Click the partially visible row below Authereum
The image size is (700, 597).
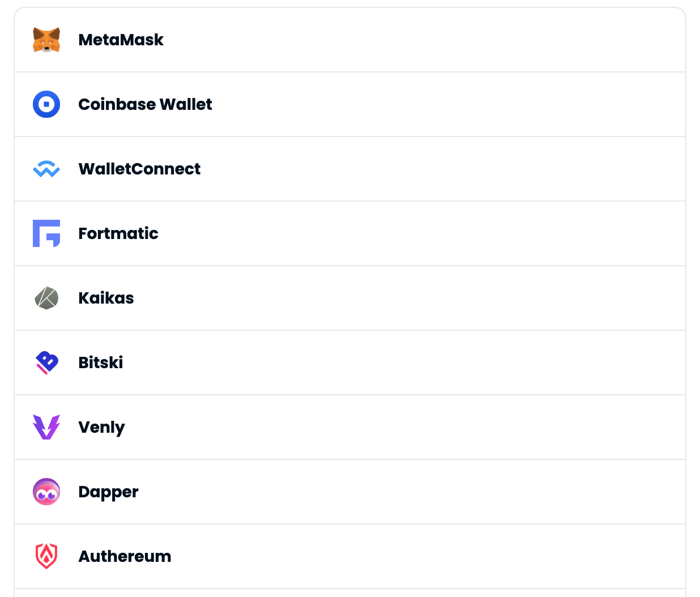point(350,594)
